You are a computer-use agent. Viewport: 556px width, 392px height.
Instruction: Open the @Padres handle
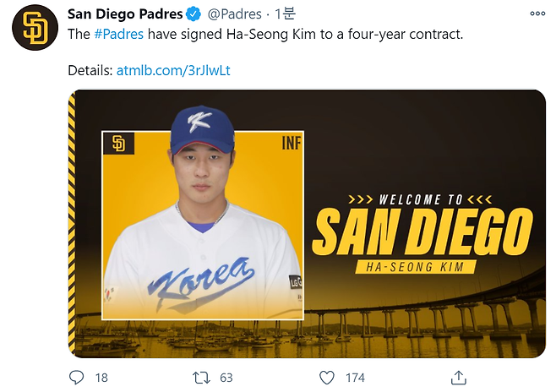point(232,14)
